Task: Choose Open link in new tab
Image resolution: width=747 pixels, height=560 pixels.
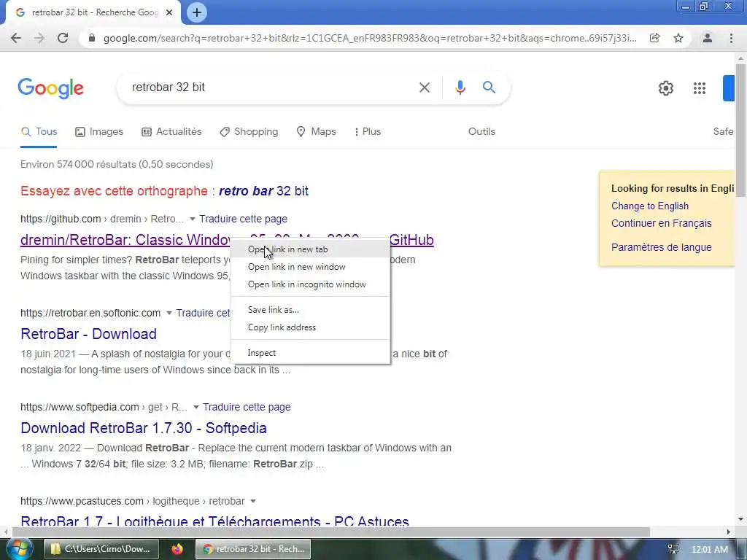Action: [310, 249]
